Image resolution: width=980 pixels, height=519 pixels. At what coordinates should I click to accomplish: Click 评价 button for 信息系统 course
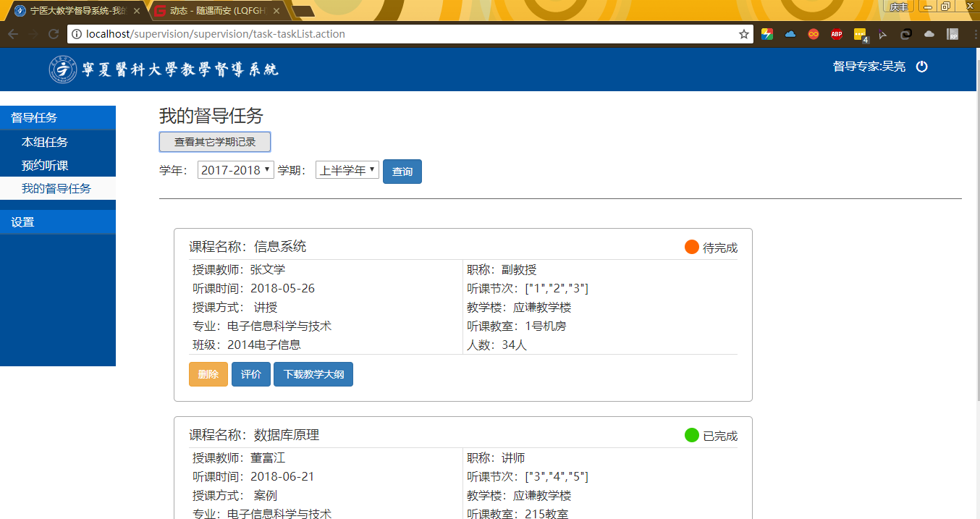[251, 374]
